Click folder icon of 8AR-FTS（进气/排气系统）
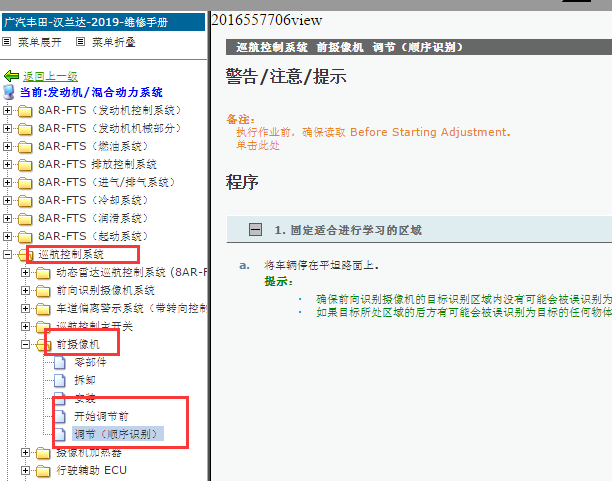 [x=25, y=183]
